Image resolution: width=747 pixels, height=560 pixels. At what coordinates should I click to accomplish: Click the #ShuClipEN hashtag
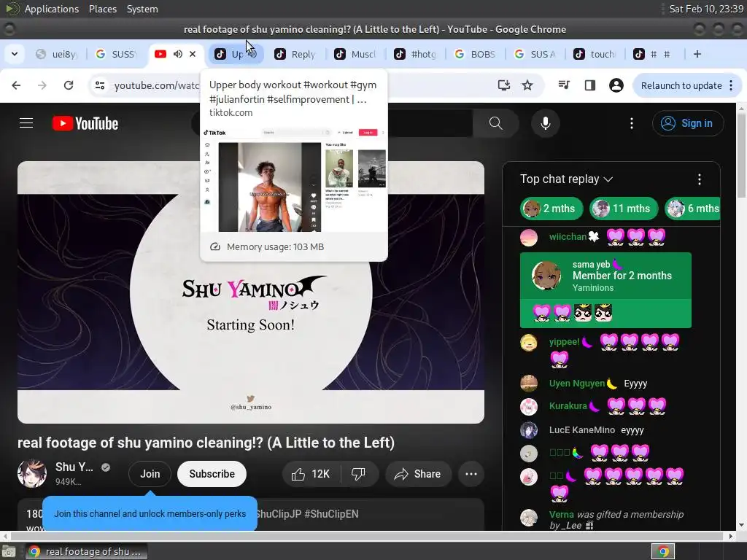(332, 514)
